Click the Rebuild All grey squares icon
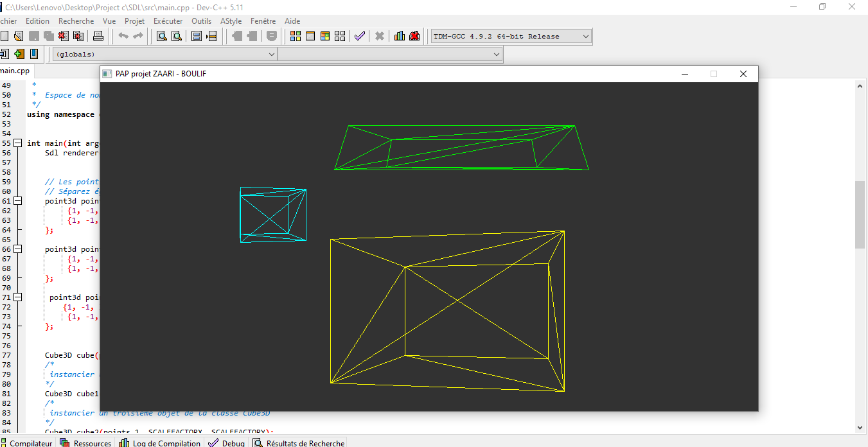This screenshot has width=868, height=447. coord(340,36)
